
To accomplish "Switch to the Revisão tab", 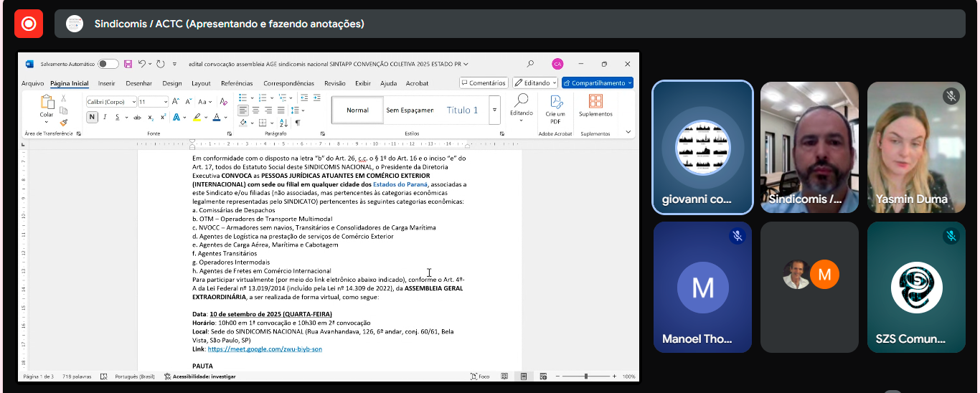I will [335, 83].
